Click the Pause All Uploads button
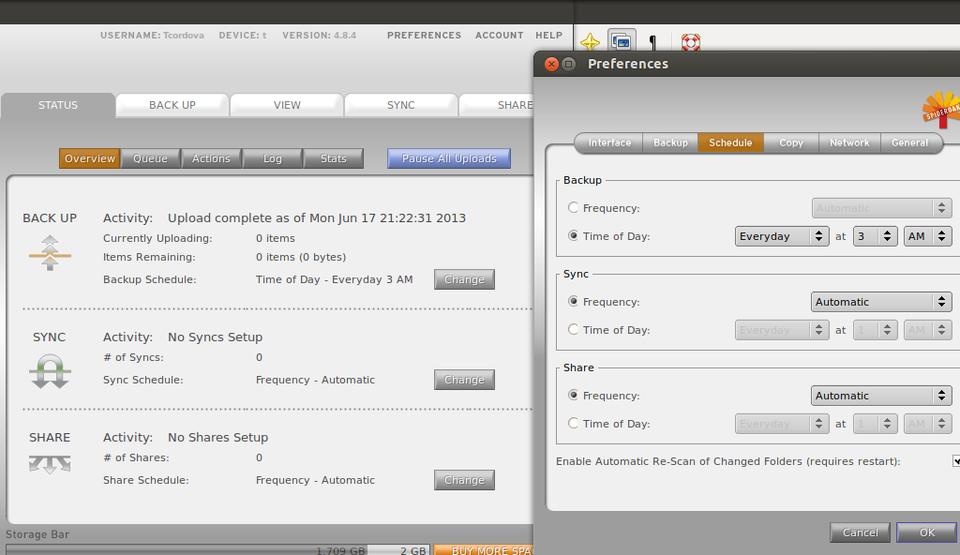This screenshot has width=960, height=555. [449, 159]
